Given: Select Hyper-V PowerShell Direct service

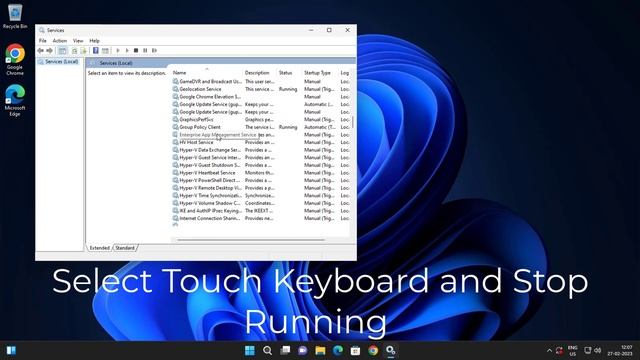Looking at the screenshot, I should (x=260, y=180).
